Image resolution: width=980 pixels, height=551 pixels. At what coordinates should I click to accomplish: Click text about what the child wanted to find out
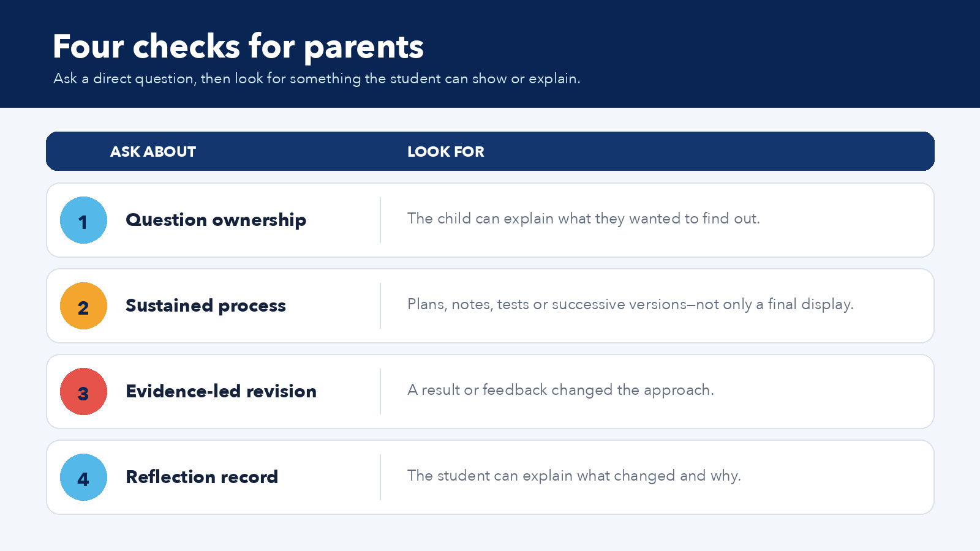pyautogui.click(x=584, y=219)
